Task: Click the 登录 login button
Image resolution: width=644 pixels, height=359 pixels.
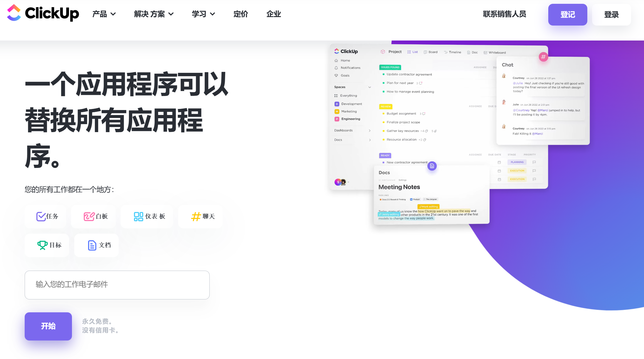Action: (x=611, y=15)
